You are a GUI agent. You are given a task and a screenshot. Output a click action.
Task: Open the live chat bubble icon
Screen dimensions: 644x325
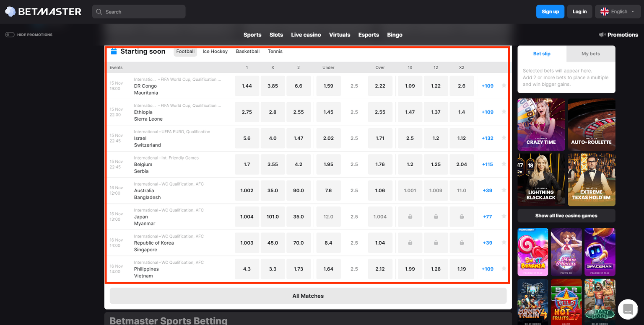click(x=628, y=309)
